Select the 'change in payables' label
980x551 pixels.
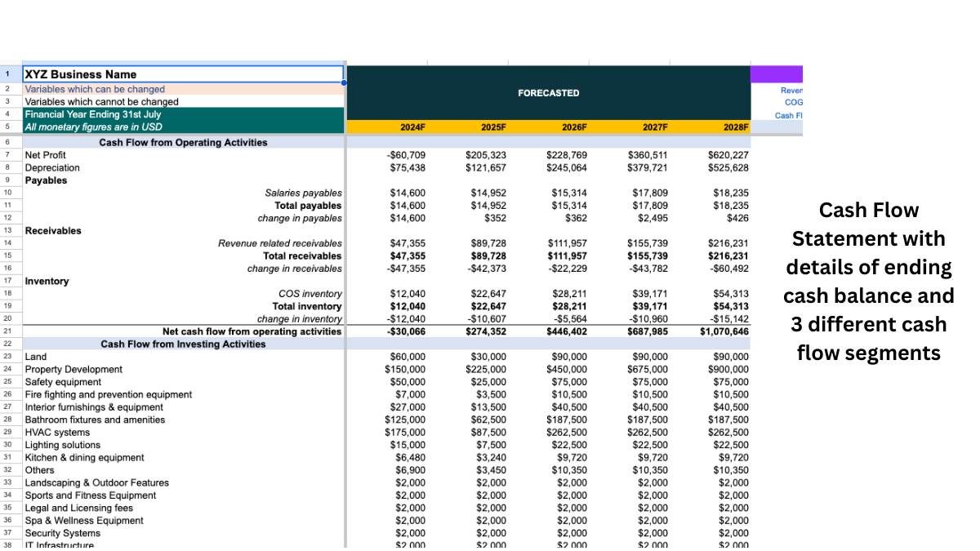[x=300, y=218]
